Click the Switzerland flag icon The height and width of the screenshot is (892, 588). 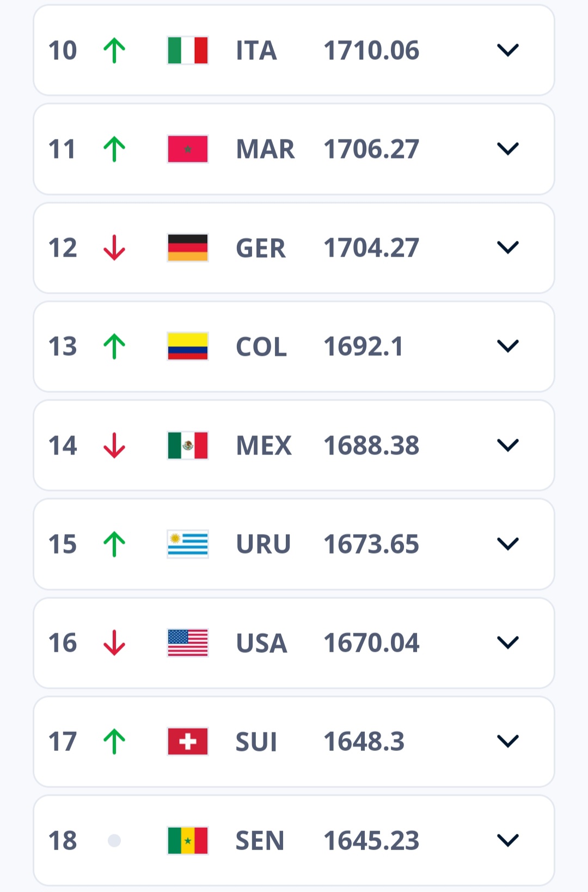click(188, 742)
